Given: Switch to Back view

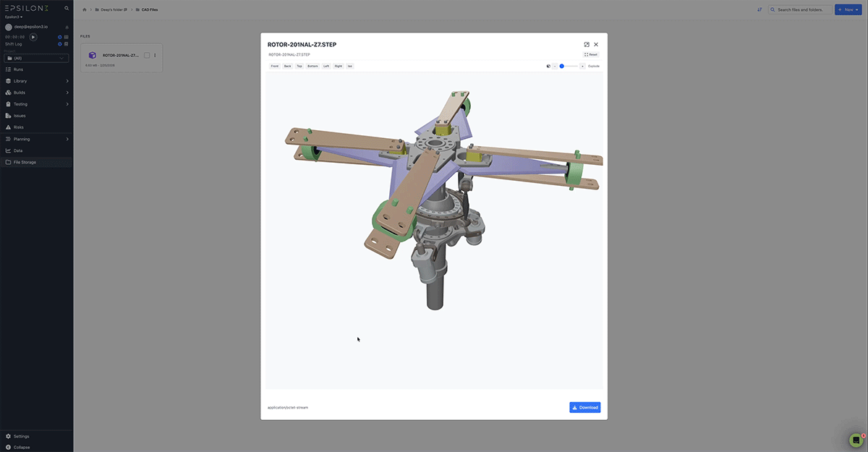Looking at the screenshot, I should [x=287, y=66].
